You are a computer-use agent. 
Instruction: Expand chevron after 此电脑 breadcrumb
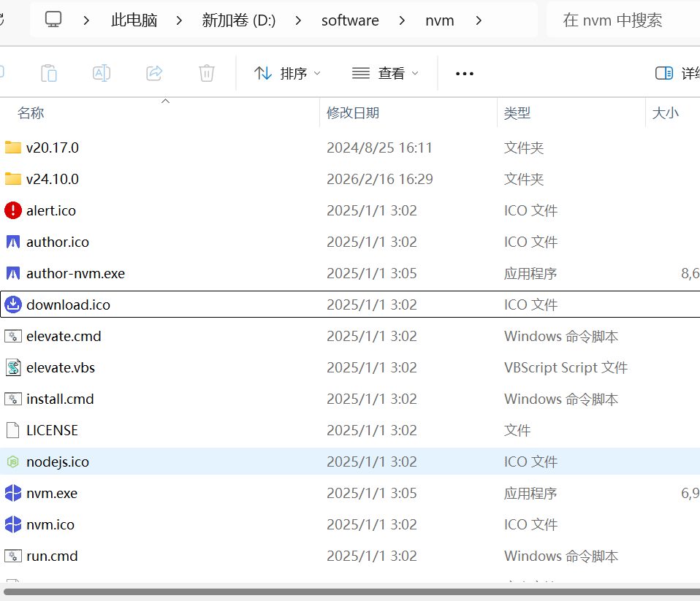click(179, 20)
